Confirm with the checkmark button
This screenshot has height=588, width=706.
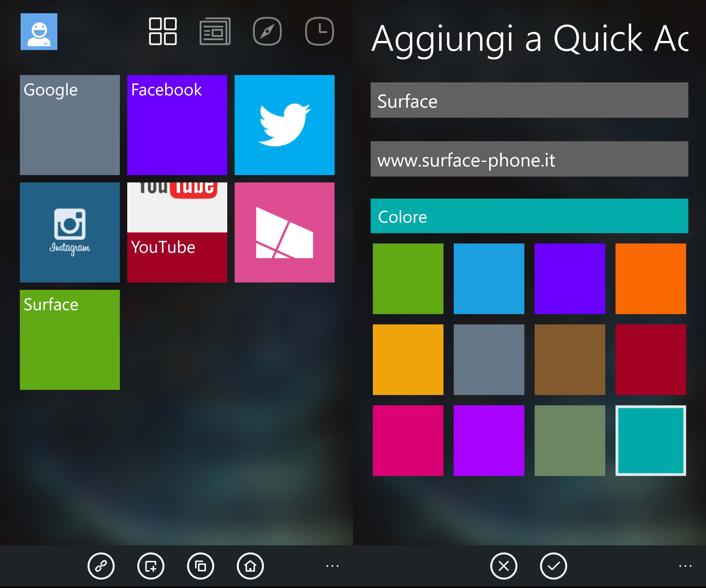point(553,566)
